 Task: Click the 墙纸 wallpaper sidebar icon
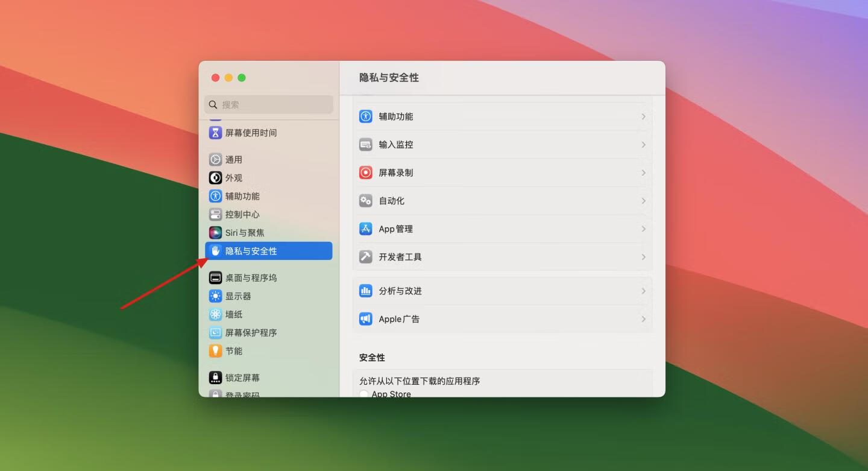point(215,314)
